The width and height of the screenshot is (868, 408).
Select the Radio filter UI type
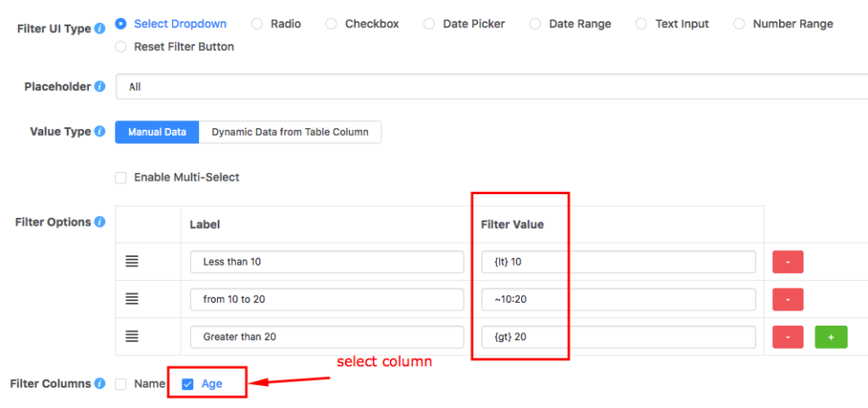(x=257, y=24)
